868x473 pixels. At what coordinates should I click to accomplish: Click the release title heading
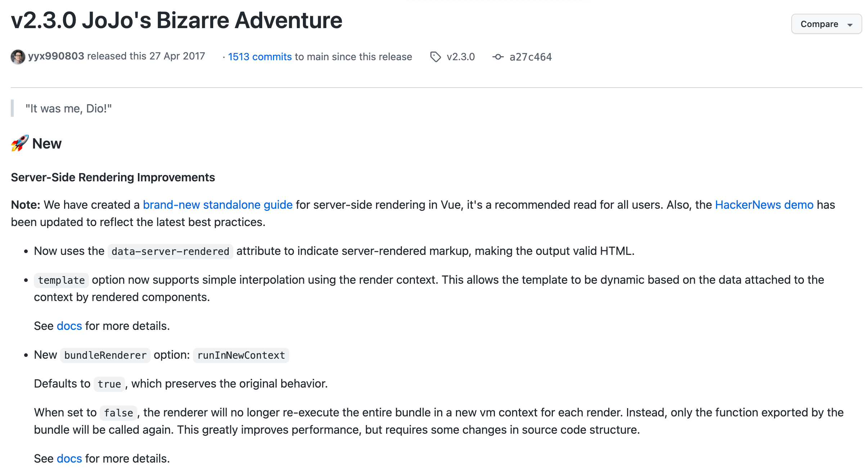(176, 20)
